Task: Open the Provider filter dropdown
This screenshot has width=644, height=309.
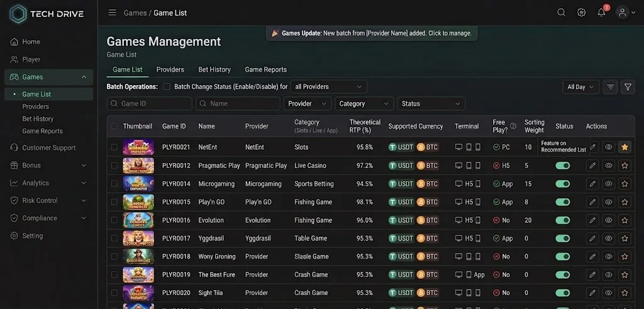Action: click(x=307, y=104)
